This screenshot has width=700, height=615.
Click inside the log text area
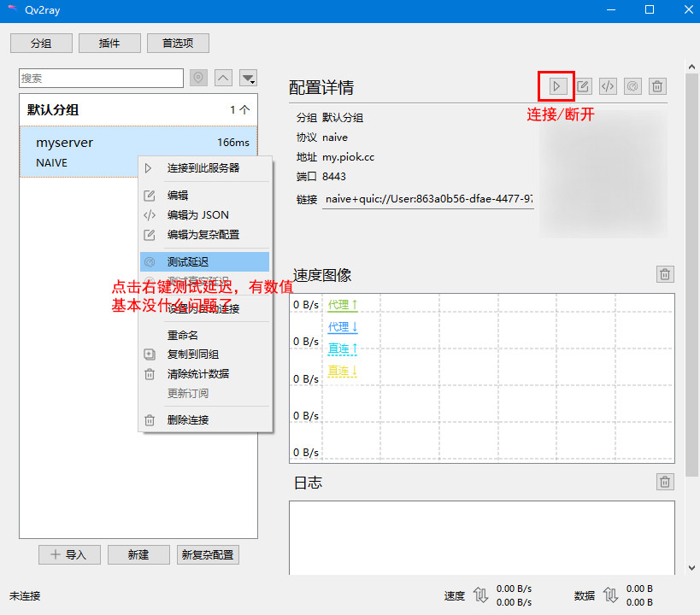coord(482,538)
